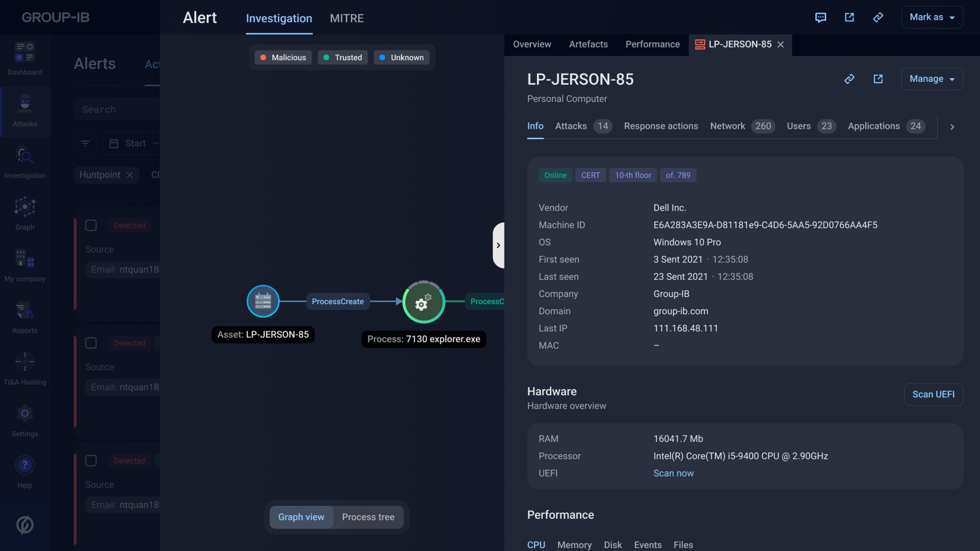Check the first Detected alert checkbox
The height and width of the screenshot is (551, 980).
click(x=91, y=226)
